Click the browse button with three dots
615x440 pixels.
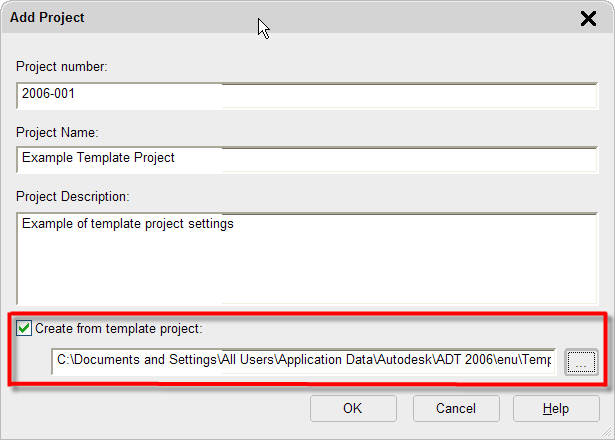click(x=580, y=362)
